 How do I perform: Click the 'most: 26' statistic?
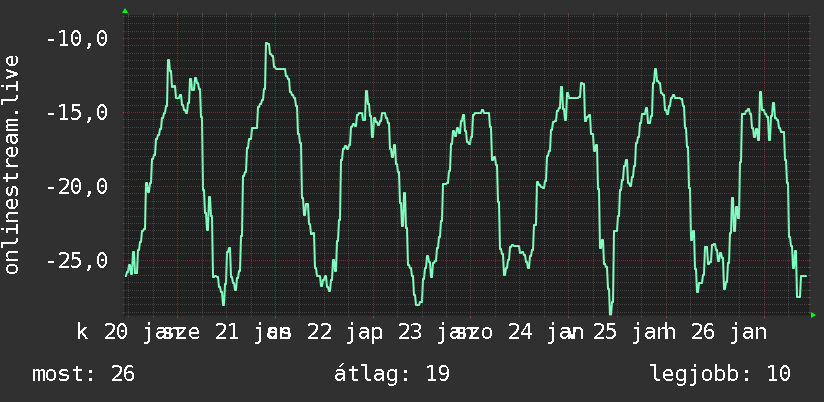click(84, 374)
